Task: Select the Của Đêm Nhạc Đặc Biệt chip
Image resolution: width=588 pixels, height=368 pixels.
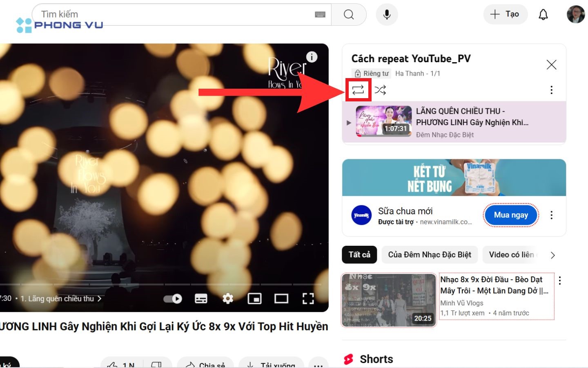Action: (x=430, y=254)
